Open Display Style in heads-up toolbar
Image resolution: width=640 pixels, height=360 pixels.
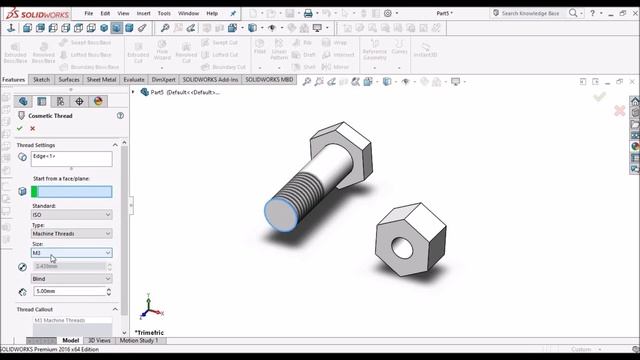click(387, 82)
